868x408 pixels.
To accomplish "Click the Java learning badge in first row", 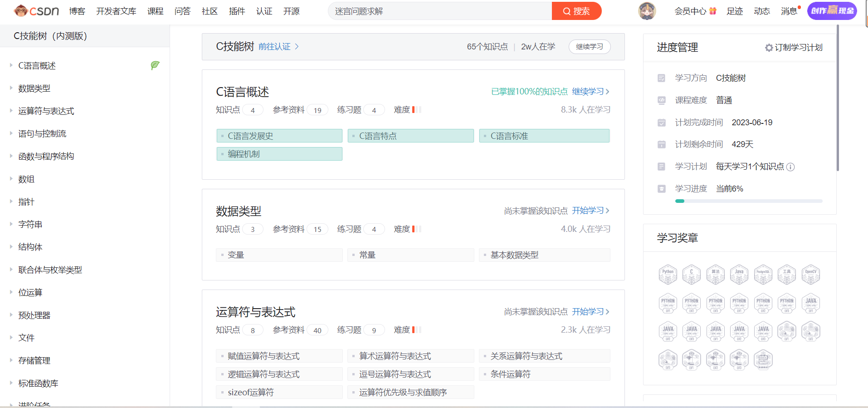I will tap(739, 275).
